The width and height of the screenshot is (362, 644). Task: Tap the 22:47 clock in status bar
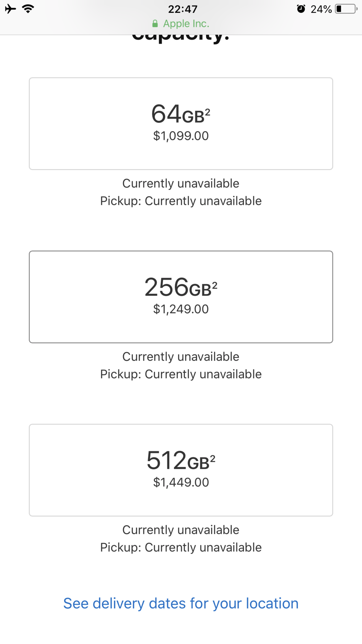click(183, 9)
